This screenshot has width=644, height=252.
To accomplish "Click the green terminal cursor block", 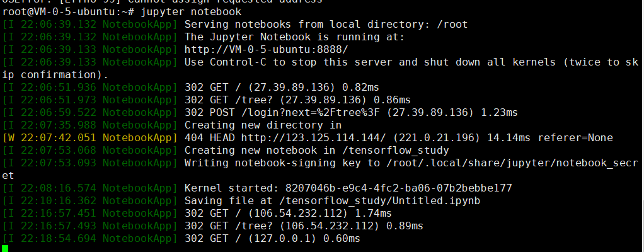I will pyautogui.click(x=5, y=248).
